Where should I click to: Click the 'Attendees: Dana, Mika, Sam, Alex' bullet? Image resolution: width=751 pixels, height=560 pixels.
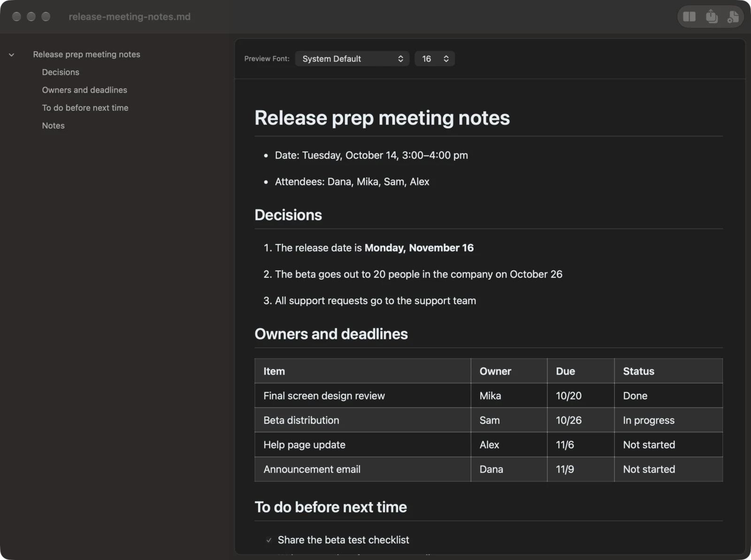click(x=352, y=182)
